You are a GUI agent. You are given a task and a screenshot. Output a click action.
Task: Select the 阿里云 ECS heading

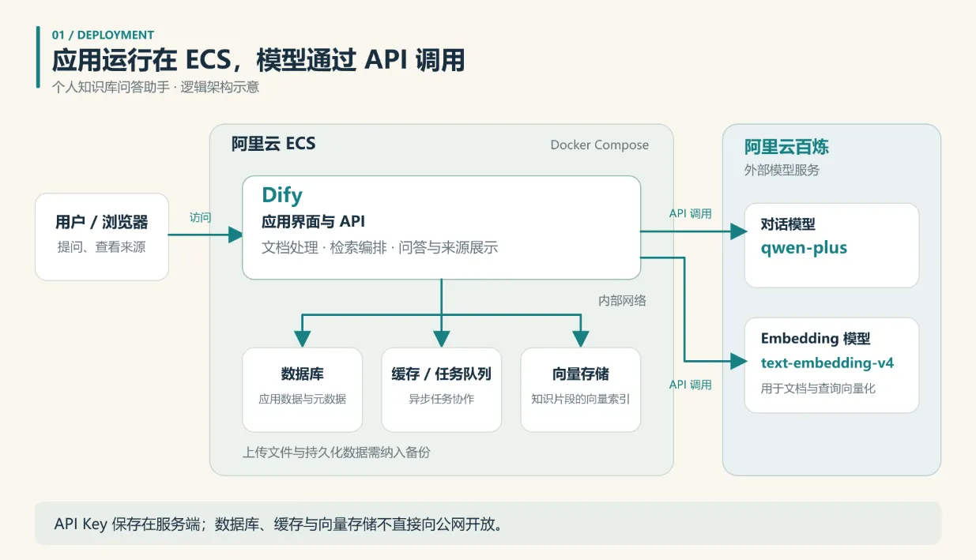(273, 144)
